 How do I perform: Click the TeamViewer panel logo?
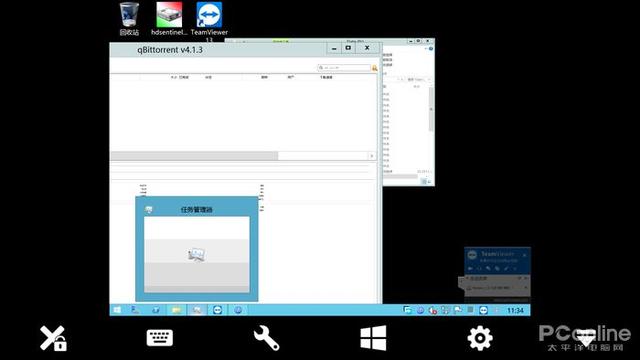(472, 255)
